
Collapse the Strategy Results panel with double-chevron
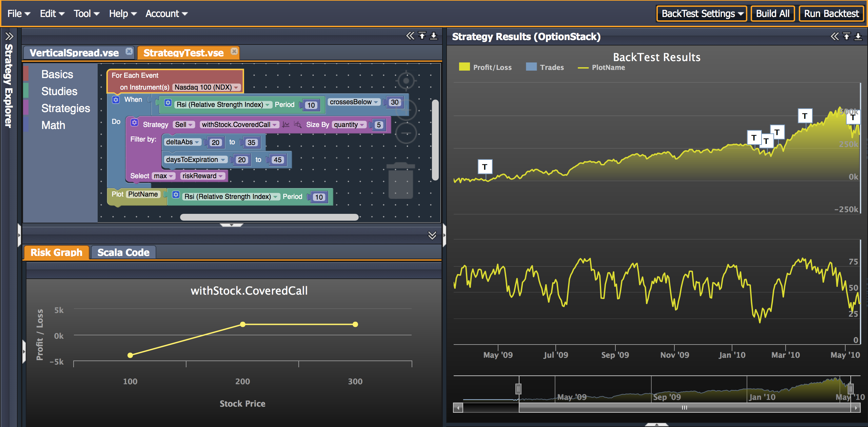834,36
